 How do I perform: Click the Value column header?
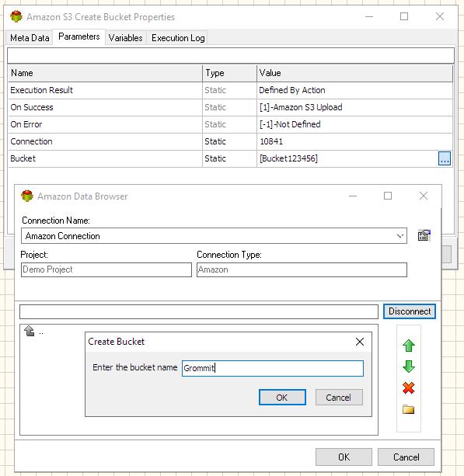(354, 73)
